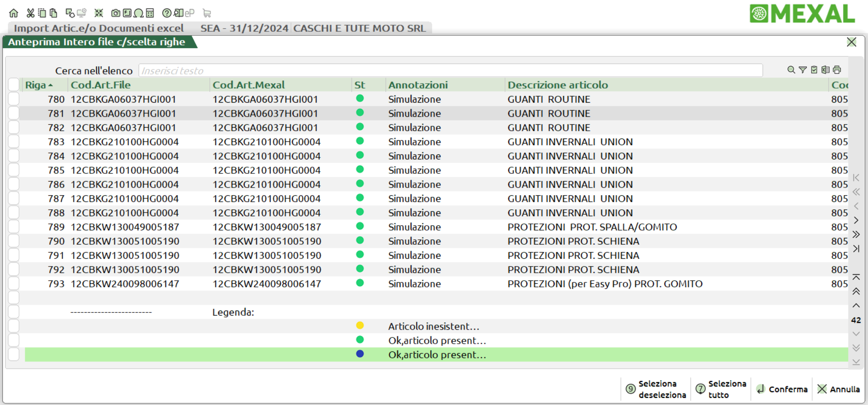Click the scissors Cut icon
Screen dimensions: 868x405
point(30,13)
